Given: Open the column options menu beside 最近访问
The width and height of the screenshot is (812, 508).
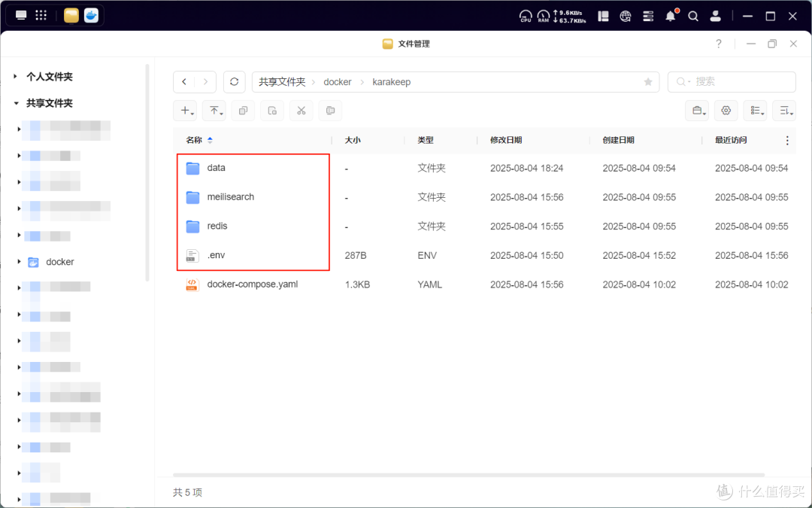Looking at the screenshot, I should (x=786, y=140).
